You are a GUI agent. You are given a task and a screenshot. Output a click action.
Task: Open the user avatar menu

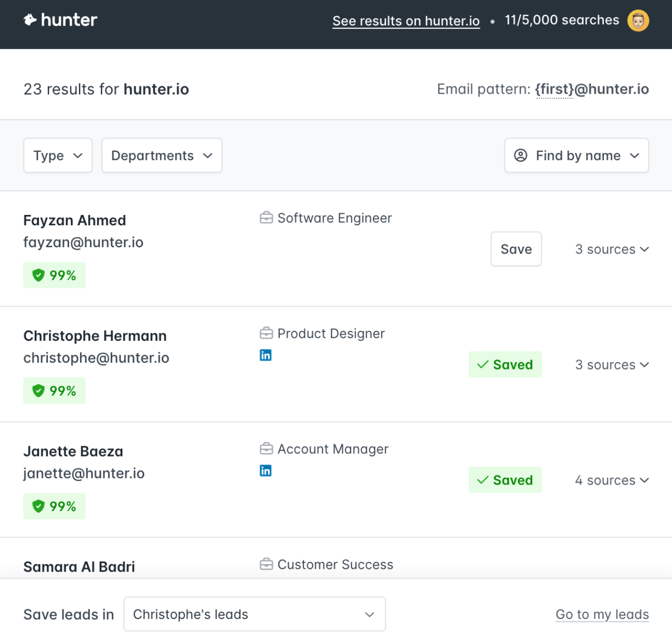pos(638,21)
